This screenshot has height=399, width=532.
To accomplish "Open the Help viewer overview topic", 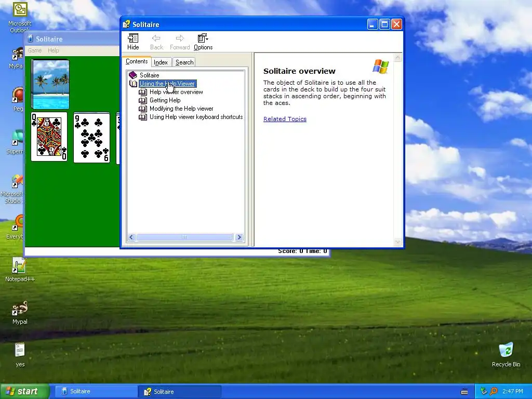I will coord(176,92).
